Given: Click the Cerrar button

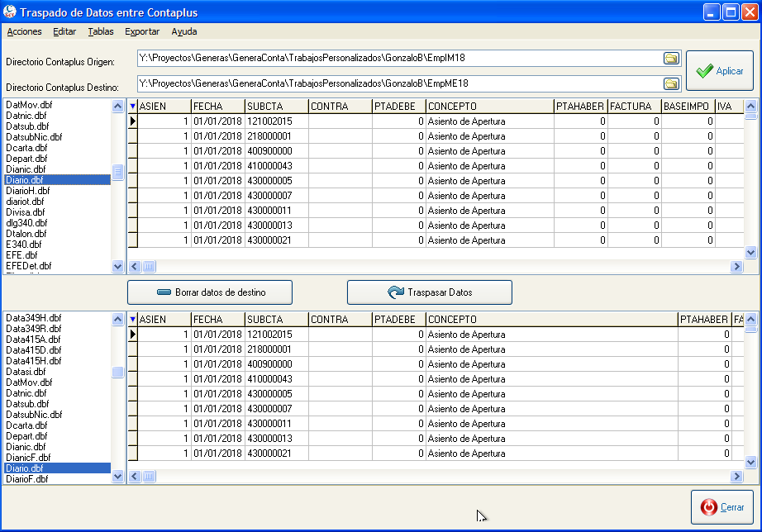Looking at the screenshot, I should point(722,507).
